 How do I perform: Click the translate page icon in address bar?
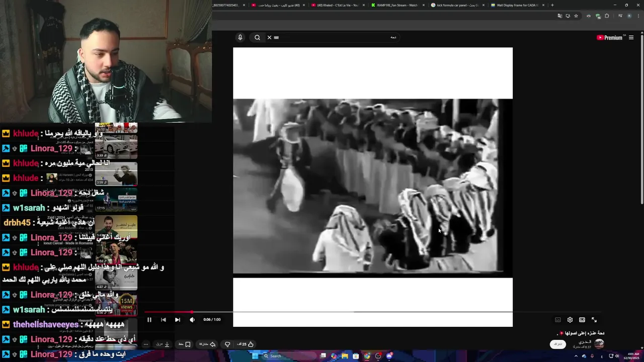[x=559, y=16]
